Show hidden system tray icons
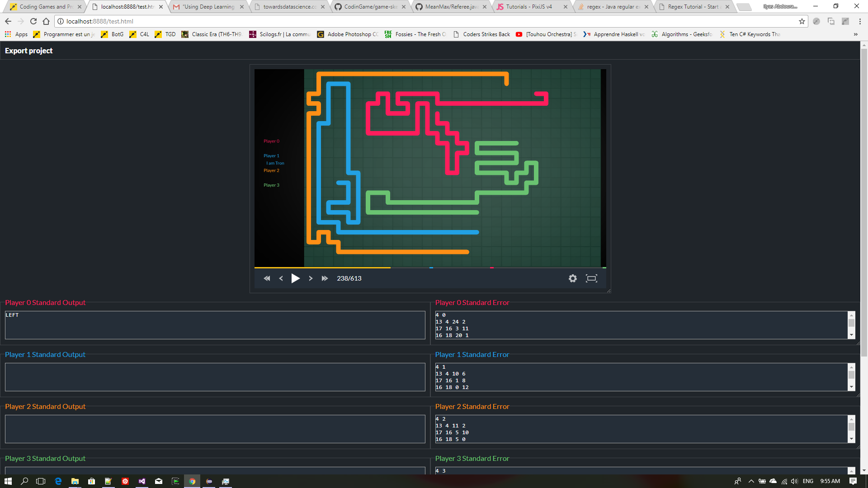 pyautogui.click(x=751, y=481)
